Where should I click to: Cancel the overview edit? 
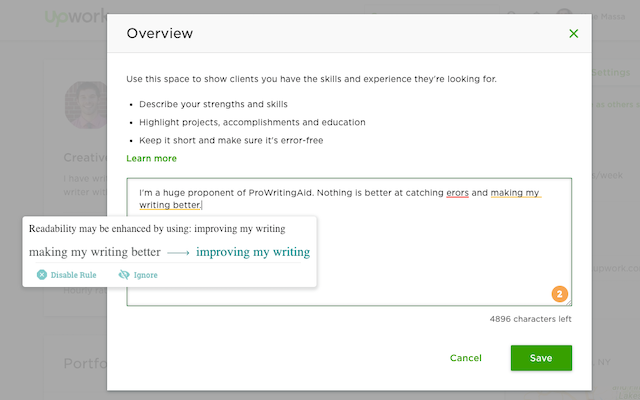tap(466, 358)
